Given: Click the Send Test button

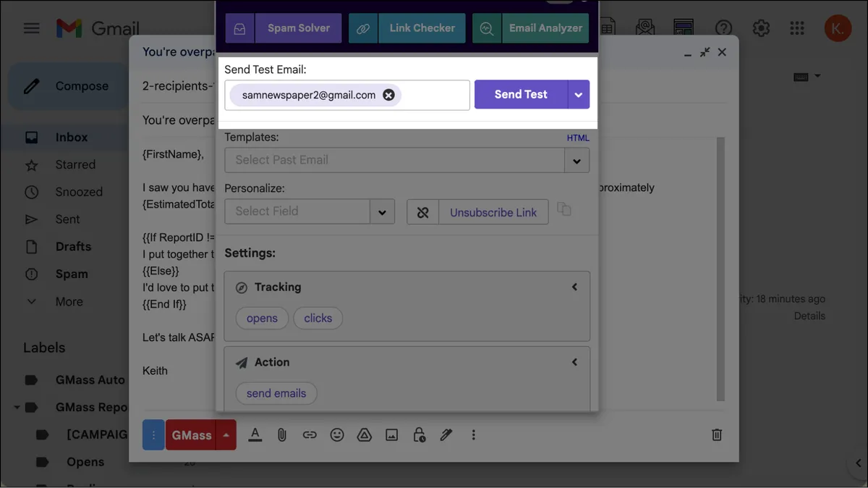Looking at the screenshot, I should [521, 95].
